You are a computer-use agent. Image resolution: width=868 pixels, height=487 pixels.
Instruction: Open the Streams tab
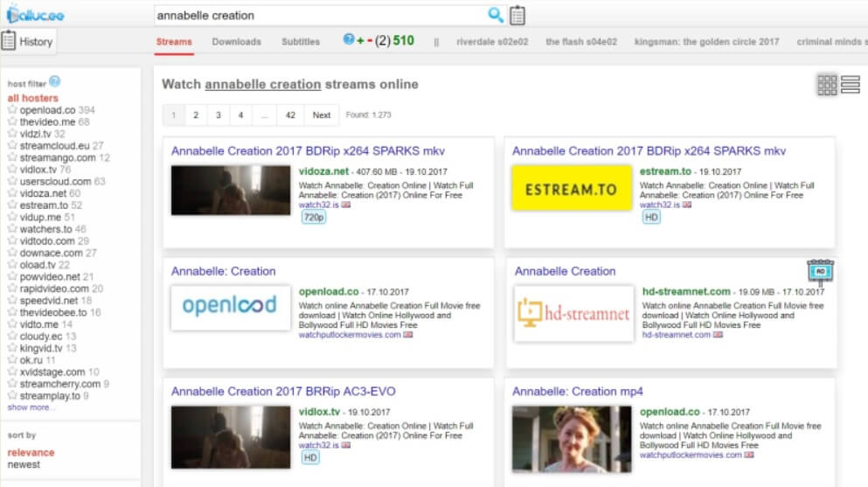pyautogui.click(x=174, y=42)
